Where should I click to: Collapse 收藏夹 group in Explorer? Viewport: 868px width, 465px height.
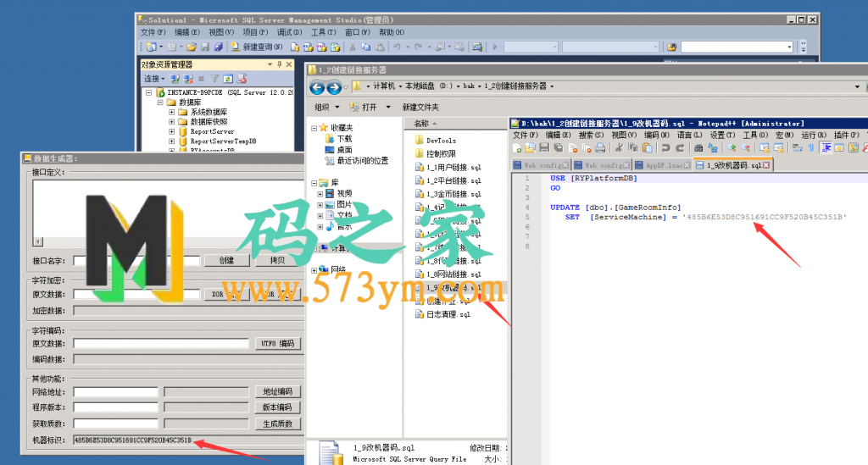point(314,128)
